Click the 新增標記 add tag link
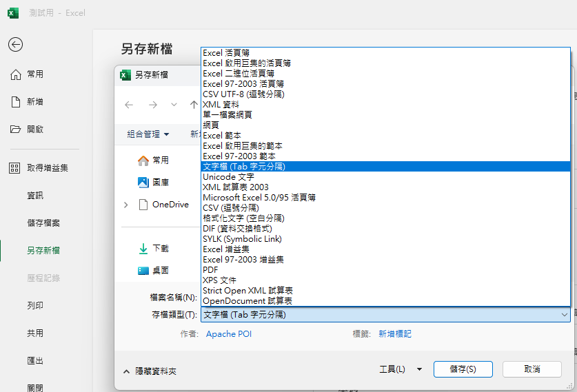 [x=395, y=334]
